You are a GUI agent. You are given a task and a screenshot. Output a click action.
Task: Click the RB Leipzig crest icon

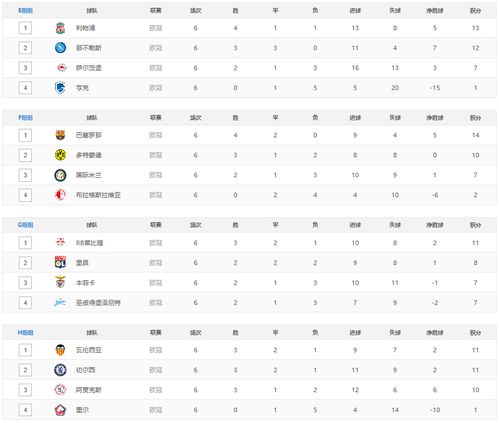tap(60, 243)
